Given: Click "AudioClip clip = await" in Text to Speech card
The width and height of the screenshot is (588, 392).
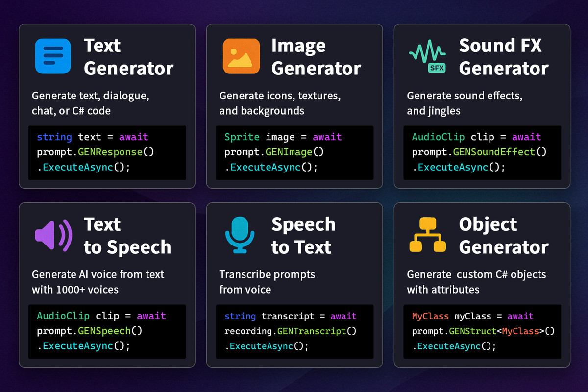Looking at the screenshot, I should [101, 316].
